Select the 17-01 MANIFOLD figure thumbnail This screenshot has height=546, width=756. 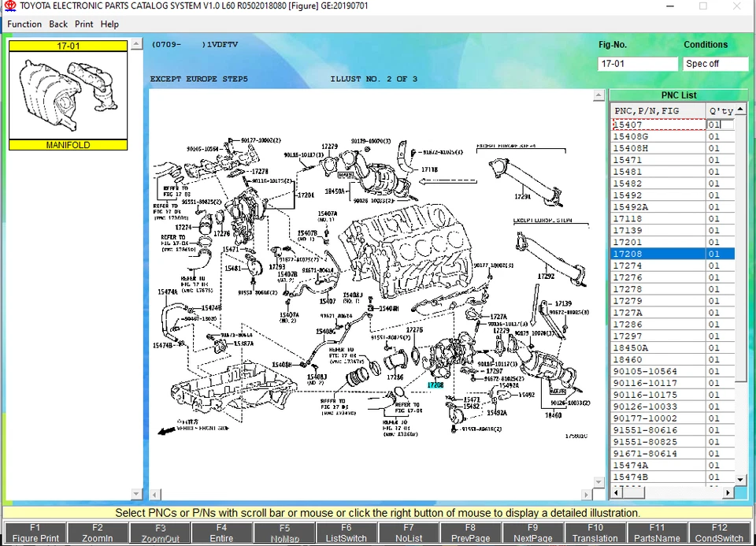(68, 95)
